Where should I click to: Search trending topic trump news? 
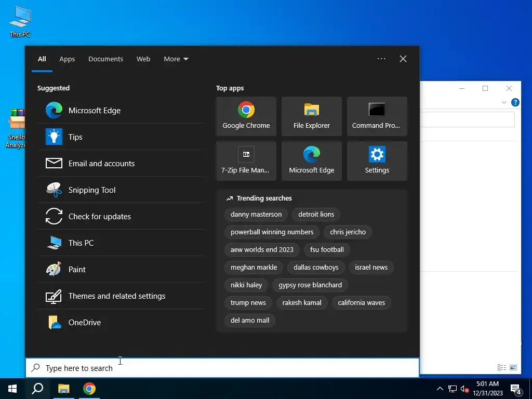coord(248,303)
